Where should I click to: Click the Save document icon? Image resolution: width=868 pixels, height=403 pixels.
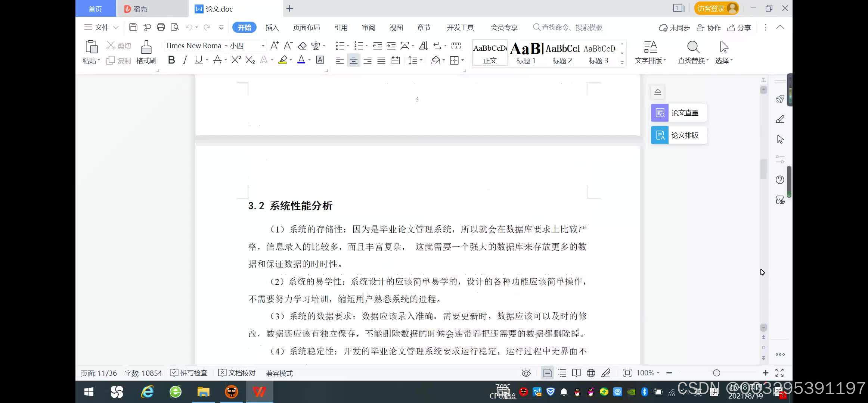(x=133, y=27)
